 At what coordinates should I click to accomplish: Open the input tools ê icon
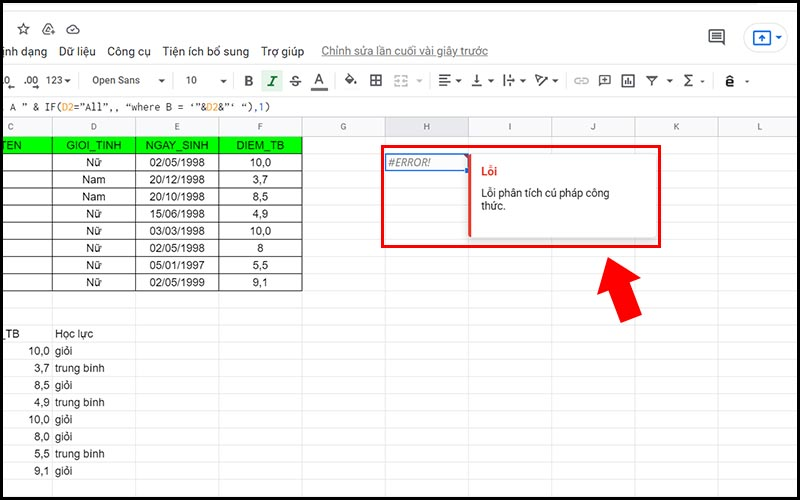click(x=730, y=81)
